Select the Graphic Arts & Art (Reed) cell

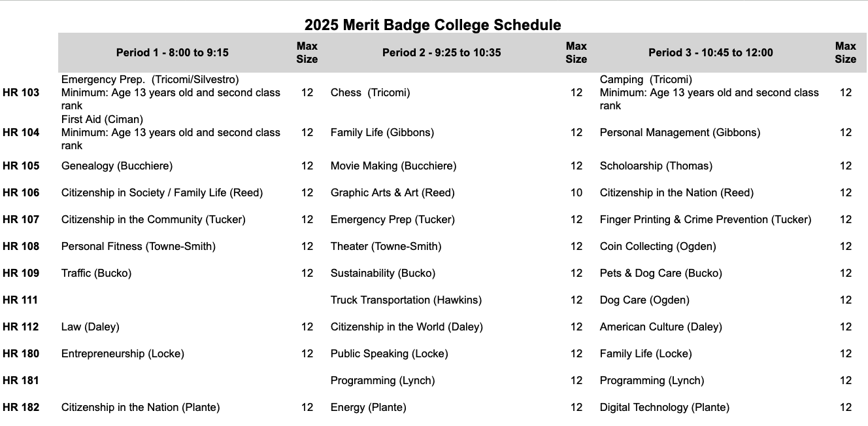click(x=392, y=193)
